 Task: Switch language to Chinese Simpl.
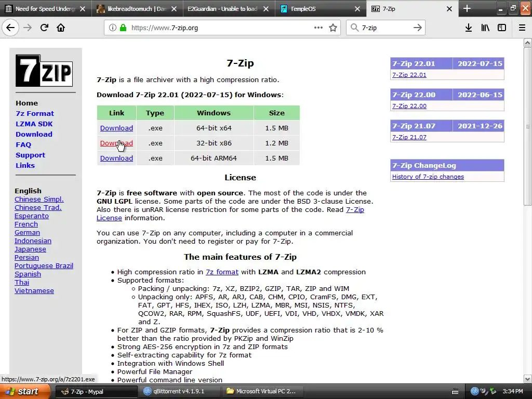39,199
